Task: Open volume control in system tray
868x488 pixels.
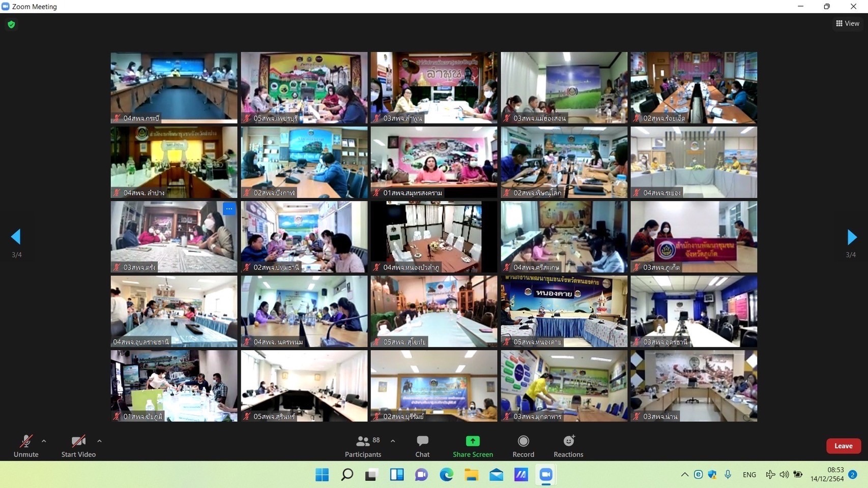Action: [x=784, y=475]
